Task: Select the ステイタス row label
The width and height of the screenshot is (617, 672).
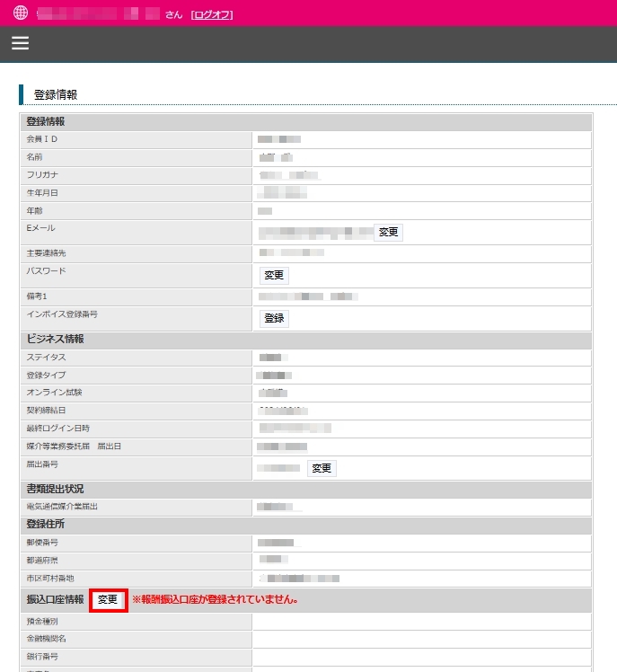Action: click(x=47, y=358)
